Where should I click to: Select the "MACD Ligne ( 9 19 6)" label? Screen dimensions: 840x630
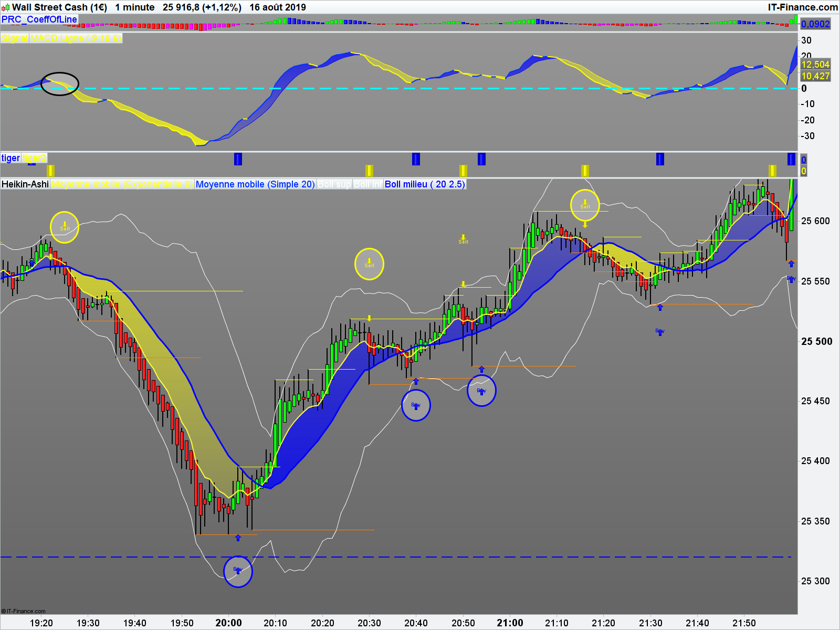(x=76, y=38)
